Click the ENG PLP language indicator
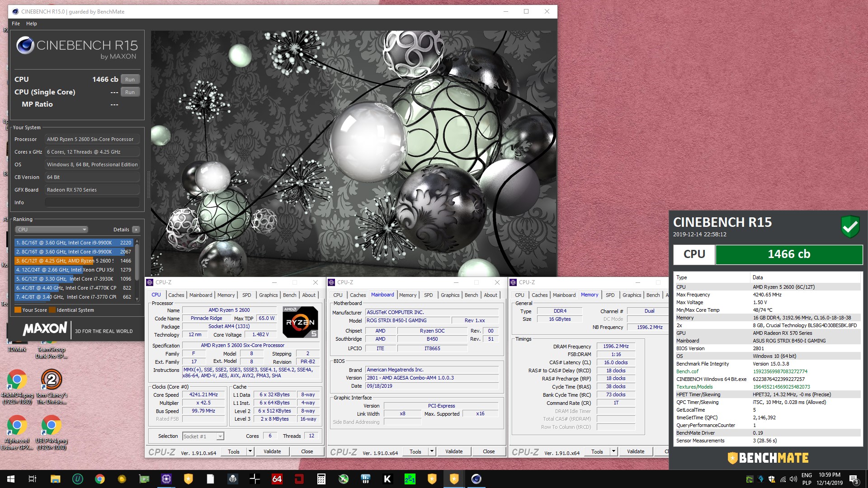 807,479
